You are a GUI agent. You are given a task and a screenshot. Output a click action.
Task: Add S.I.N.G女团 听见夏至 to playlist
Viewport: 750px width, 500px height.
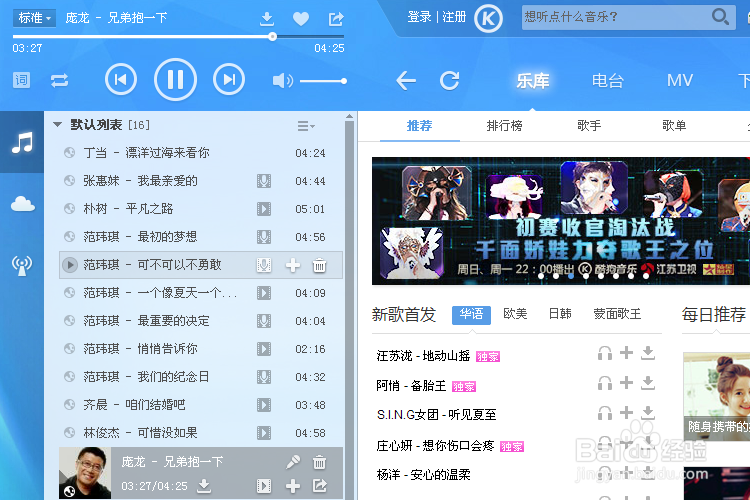pyautogui.click(x=626, y=412)
